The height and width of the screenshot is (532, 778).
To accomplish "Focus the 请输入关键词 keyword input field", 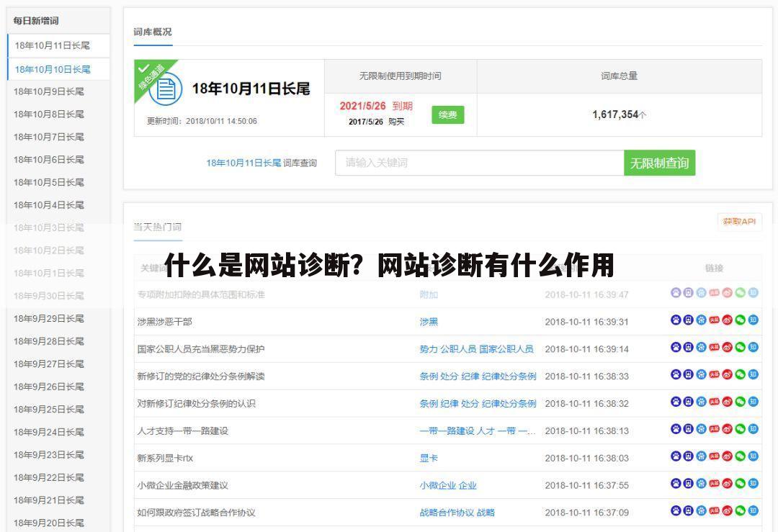I will pos(479,163).
